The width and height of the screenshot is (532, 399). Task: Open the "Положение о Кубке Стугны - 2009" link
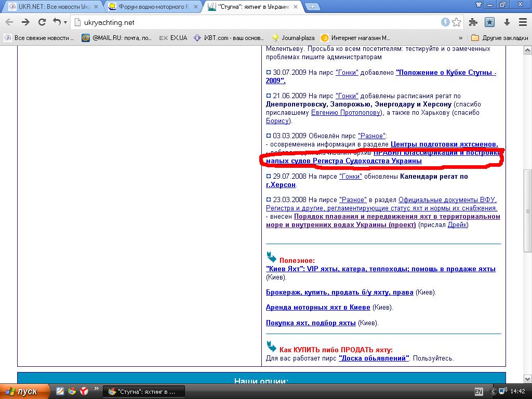coord(446,73)
